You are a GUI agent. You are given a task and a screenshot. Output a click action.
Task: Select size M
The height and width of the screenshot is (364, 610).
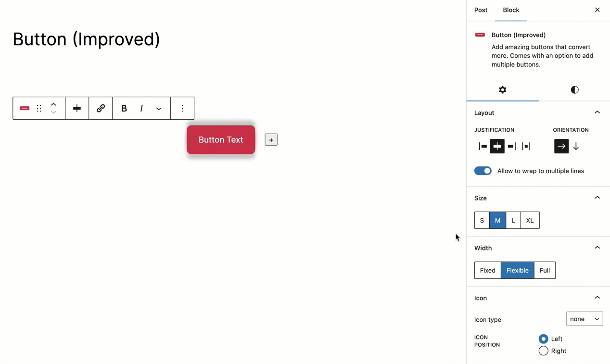(x=497, y=220)
